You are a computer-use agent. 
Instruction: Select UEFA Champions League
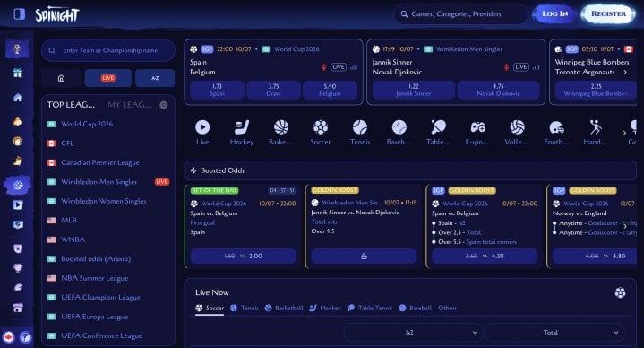pyautogui.click(x=108, y=297)
